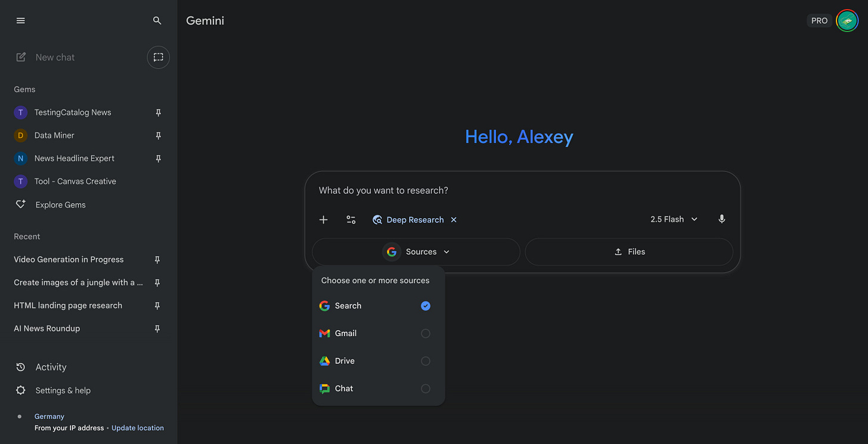This screenshot has height=444, width=868.
Task: Collapse the Sources dropdown
Action: [416, 252]
